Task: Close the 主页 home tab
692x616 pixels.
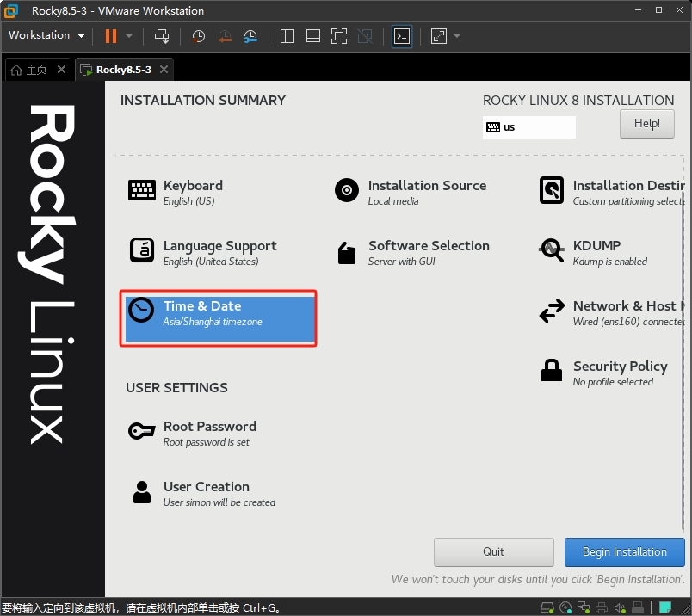Action: click(x=61, y=70)
